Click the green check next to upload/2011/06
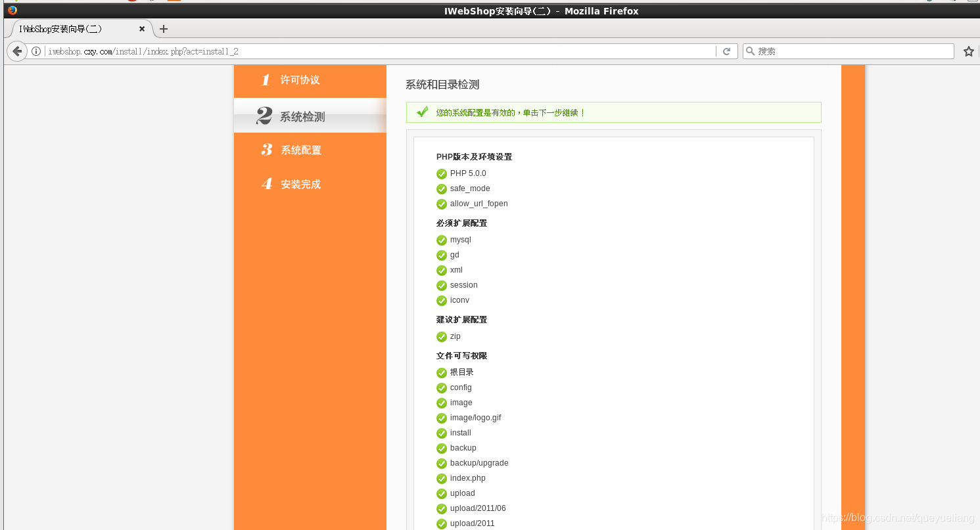980x530 pixels. [x=442, y=509]
